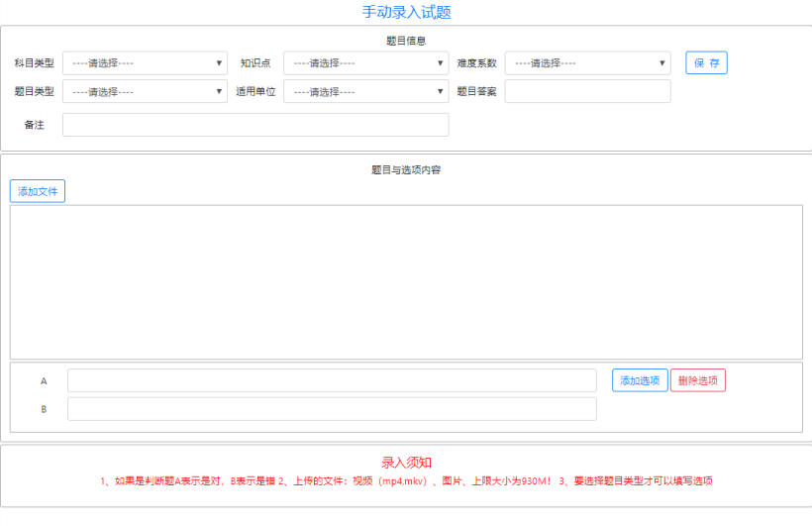Click the 题目答案 label
Viewport: 812px width, 526px height.
tap(476, 92)
